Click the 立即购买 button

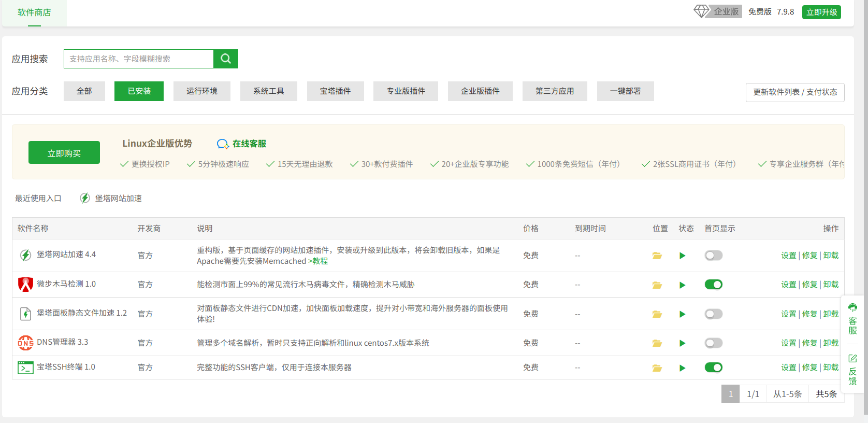pyautogui.click(x=64, y=152)
